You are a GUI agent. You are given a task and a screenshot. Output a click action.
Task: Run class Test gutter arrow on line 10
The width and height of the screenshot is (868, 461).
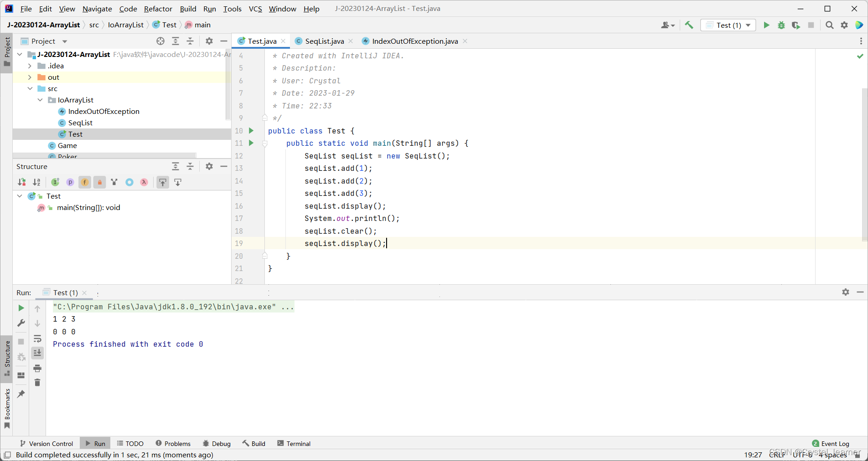click(x=251, y=131)
